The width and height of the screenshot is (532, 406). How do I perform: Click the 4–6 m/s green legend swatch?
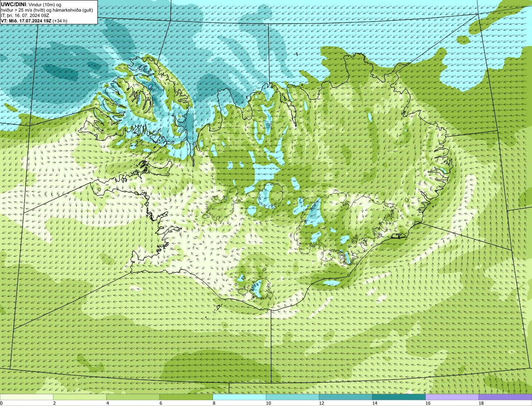pyautogui.click(x=133, y=397)
